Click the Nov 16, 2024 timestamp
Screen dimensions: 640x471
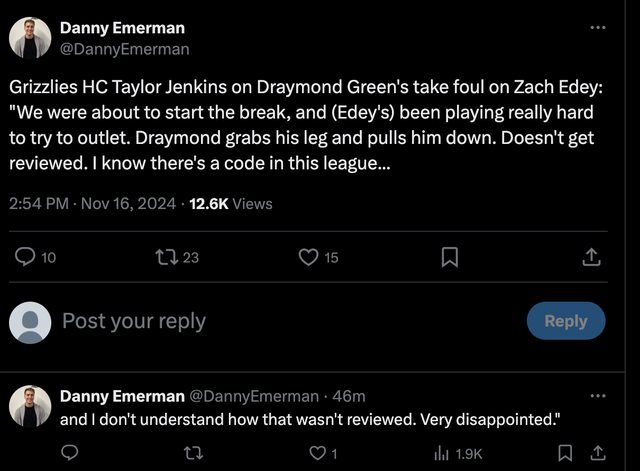(126, 204)
